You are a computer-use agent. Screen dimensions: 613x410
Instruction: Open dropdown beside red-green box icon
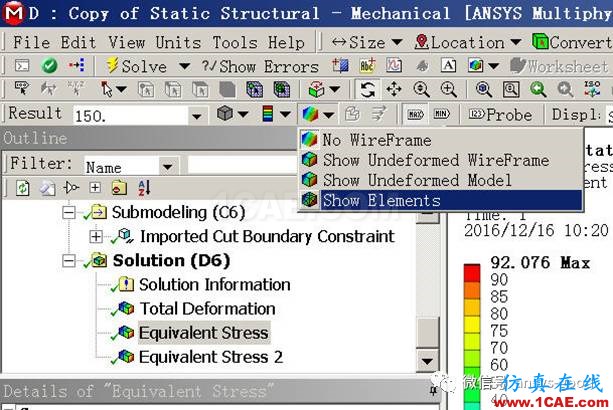[335, 90]
